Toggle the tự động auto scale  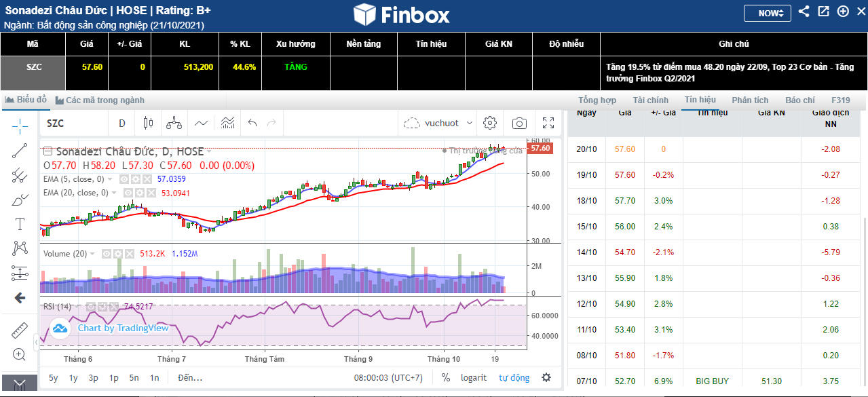[514, 377]
